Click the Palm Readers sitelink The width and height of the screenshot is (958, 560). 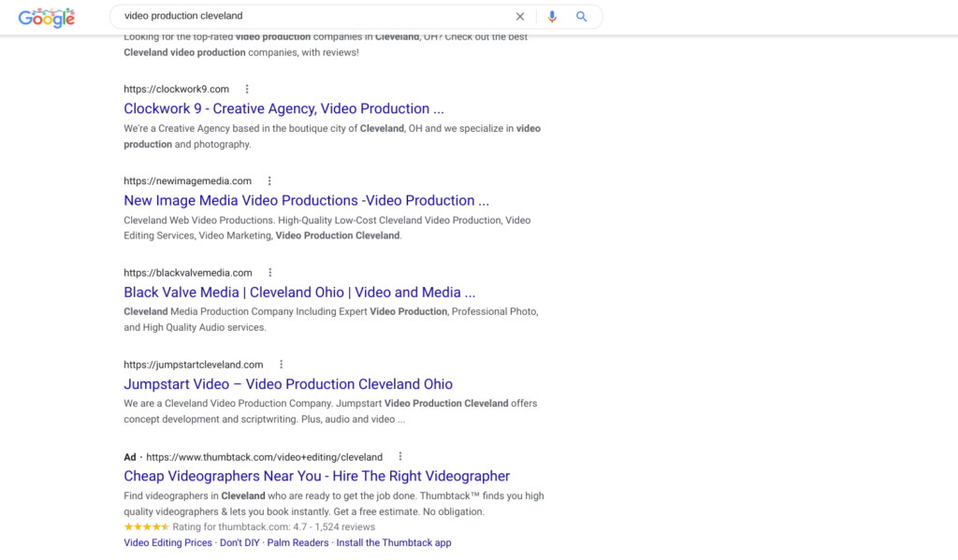[298, 542]
